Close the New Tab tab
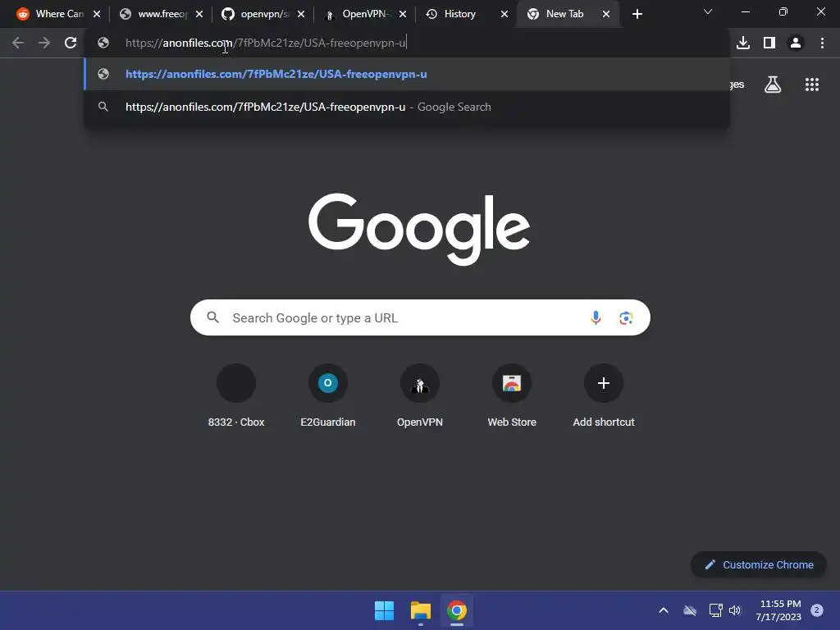This screenshot has height=630, width=840. [x=606, y=15]
